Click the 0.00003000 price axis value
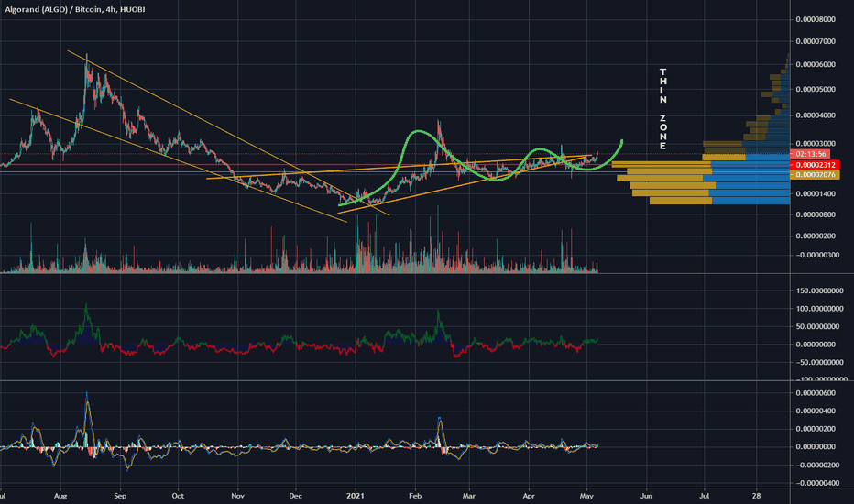This screenshot has height=504, width=854. coord(816,144)
